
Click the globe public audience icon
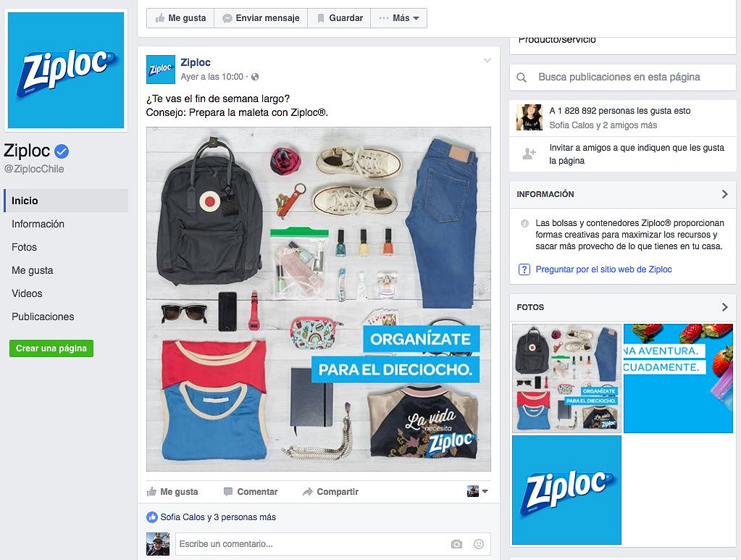click(255, 77)
